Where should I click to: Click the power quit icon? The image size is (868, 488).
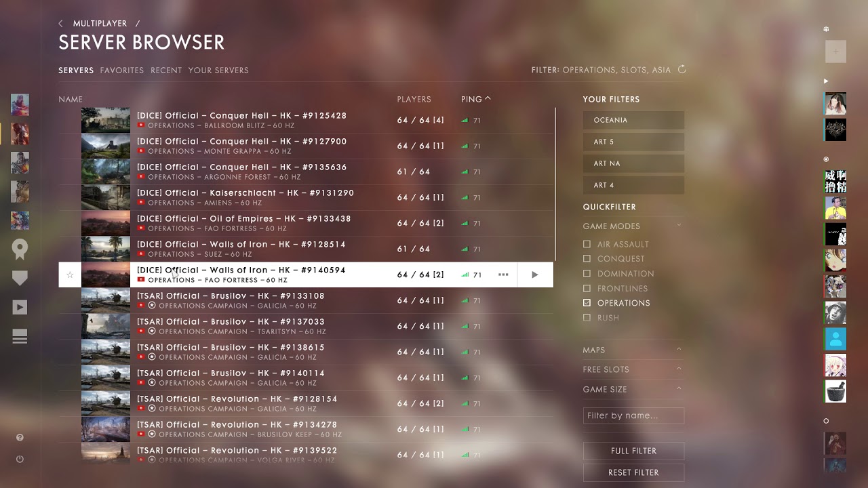20,459
